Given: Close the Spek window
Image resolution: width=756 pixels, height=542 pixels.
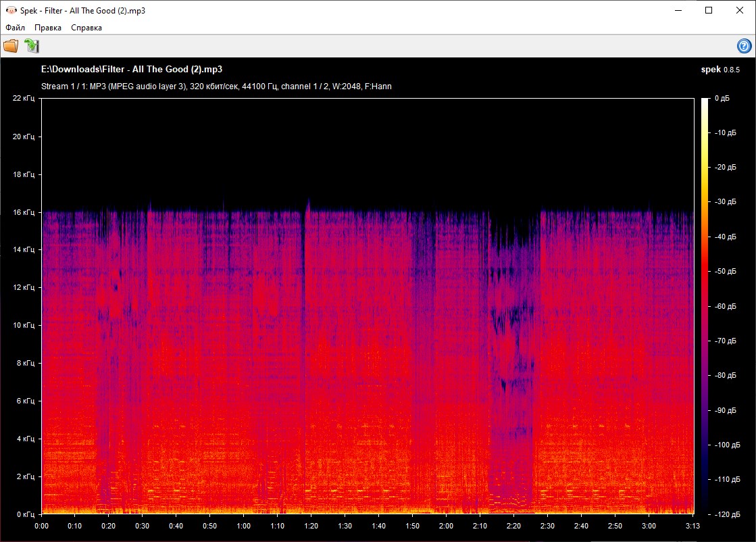Looking at the screenshot, I should click(x=740, y=11).
